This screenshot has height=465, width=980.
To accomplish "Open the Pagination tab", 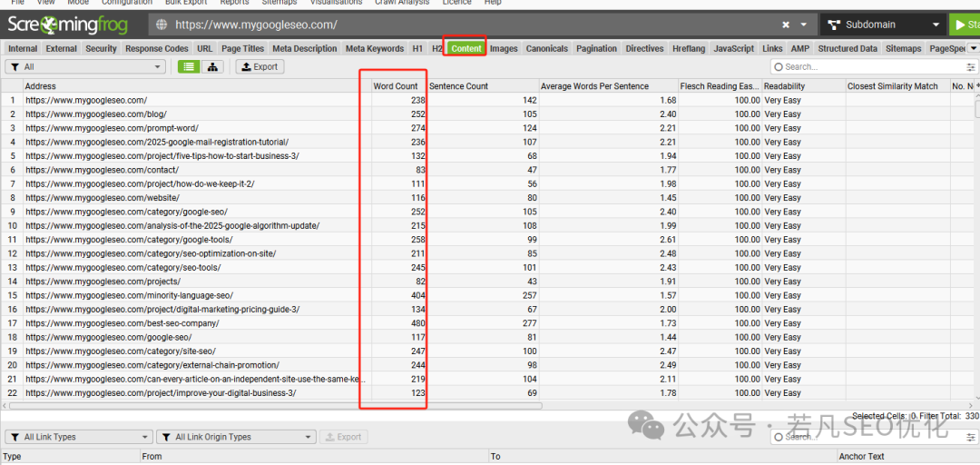I will click(x=596, y=48).
